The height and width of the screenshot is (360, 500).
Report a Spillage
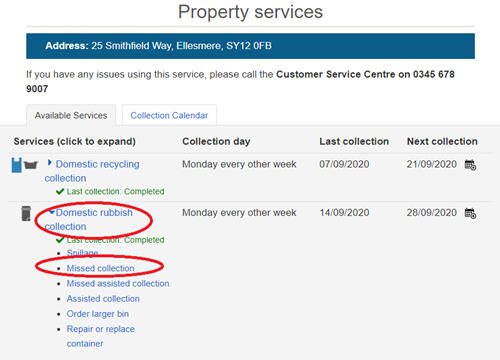(82, 253)
